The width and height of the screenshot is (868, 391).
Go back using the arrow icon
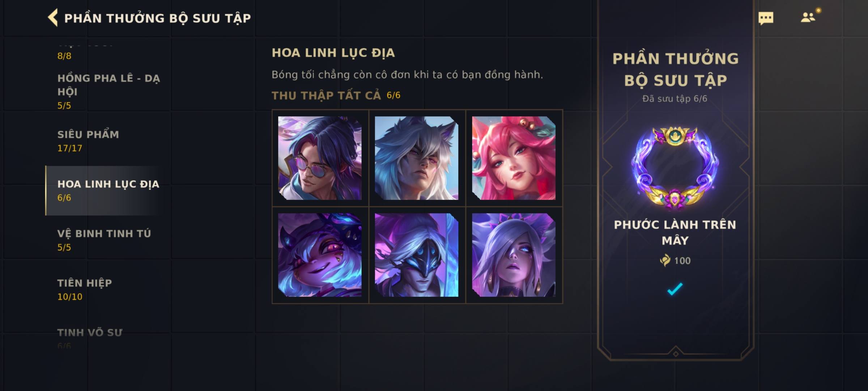coord(53,18)
